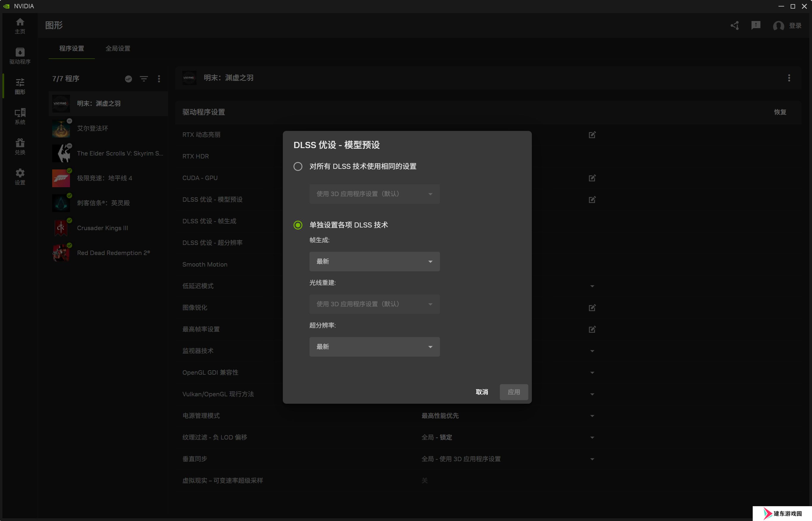Expand the 电源管理模式 dropdown arrow
The image size is (812, 521).
coord(592,416)
